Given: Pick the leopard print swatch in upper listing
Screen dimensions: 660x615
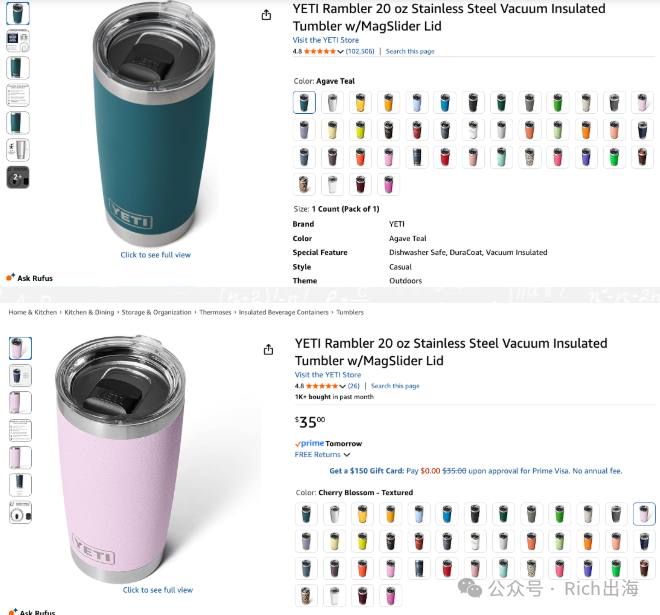Looking at the screenshot, I should (530, 157).
